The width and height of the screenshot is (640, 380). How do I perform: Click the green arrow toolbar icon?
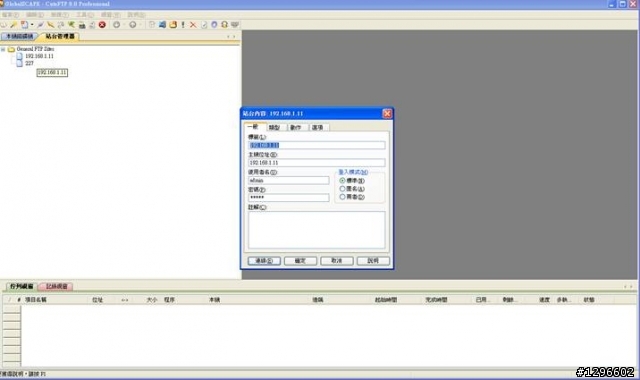pos(71,25)
